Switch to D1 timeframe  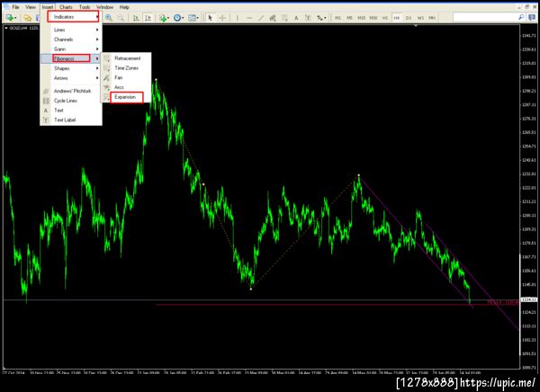[x=409, y=18]
